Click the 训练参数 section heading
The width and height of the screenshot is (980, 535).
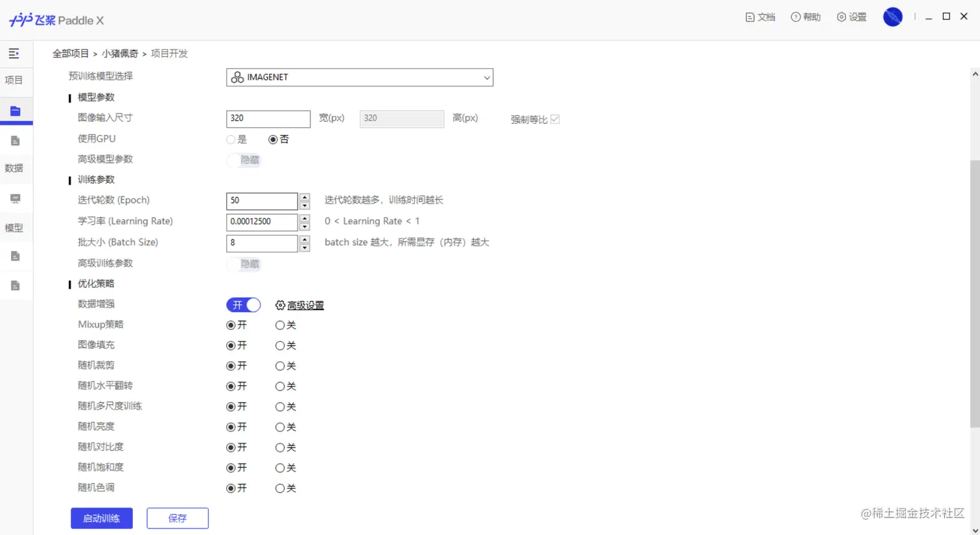click(x=96, y=180)
